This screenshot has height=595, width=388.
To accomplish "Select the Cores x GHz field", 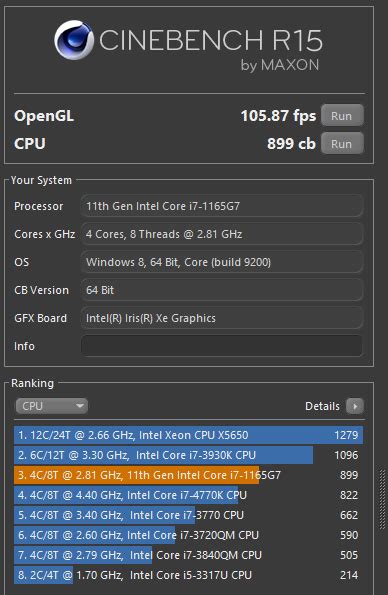I will pyautogui.click(x=222, y=234).
